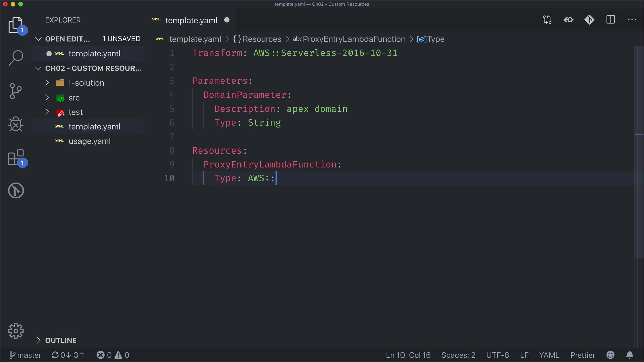Toggle file annotations eye icon
The width and height of the screenshot is (644, 362).
[x=568, y=20]
